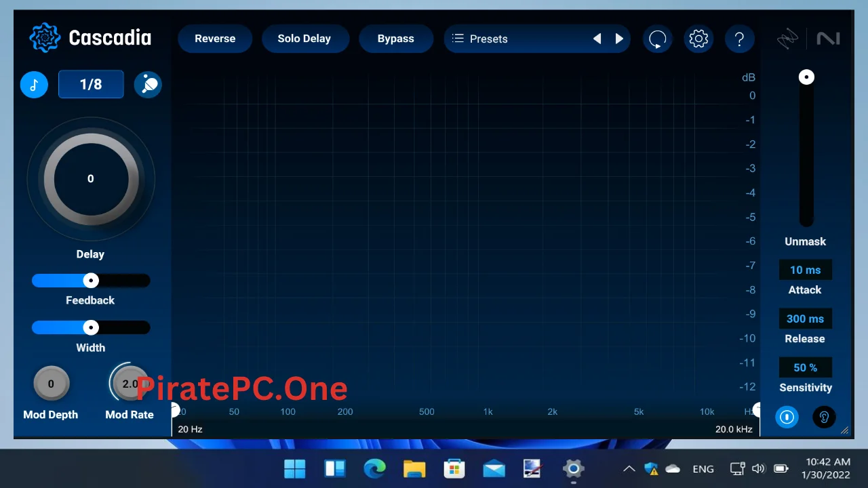Click the Sensitivity 50 % value field
The image size is (868, 488).
pos(806,367)
